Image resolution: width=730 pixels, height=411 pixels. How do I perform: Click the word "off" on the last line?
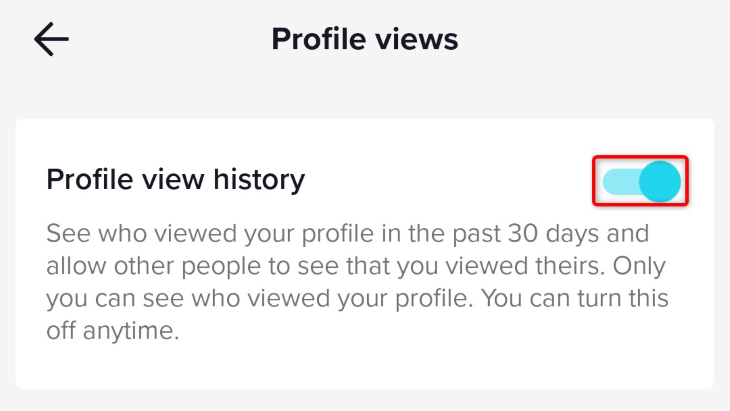point(62,331)
